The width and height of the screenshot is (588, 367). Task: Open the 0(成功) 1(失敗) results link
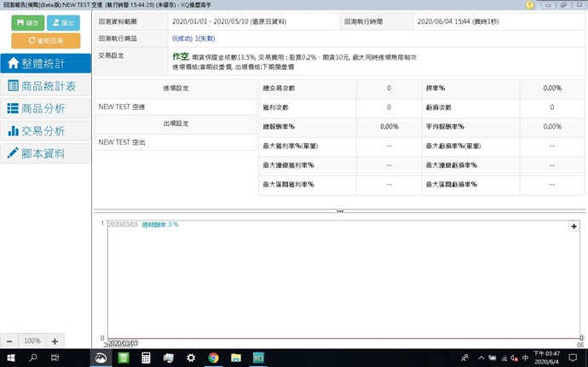pos(194,38)
